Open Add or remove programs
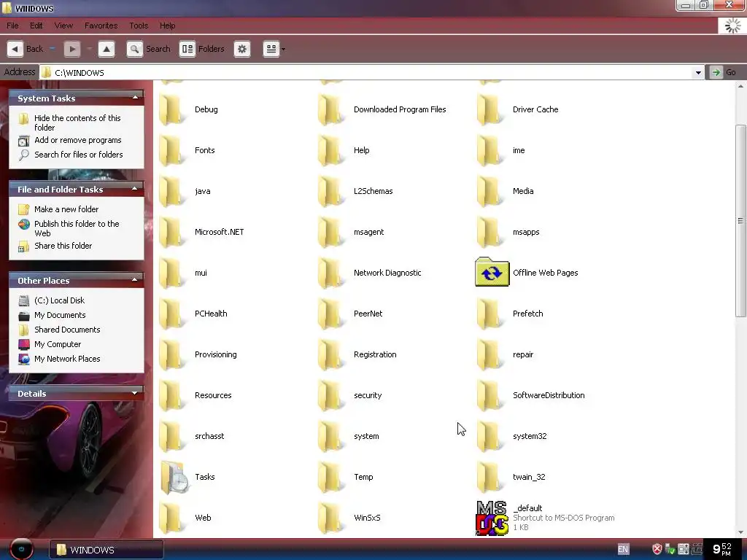Image resolution: width=747 pixels, height=560 pixels. tap(77, 140)
